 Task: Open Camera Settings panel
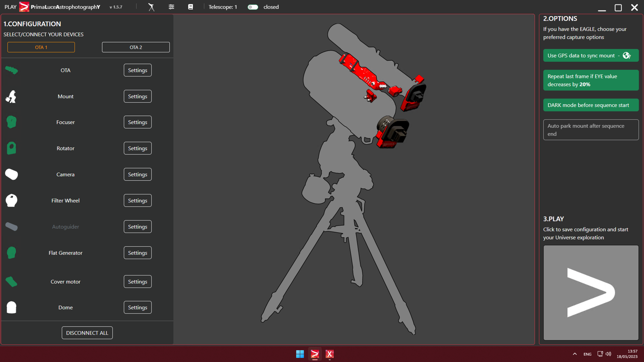138,174
